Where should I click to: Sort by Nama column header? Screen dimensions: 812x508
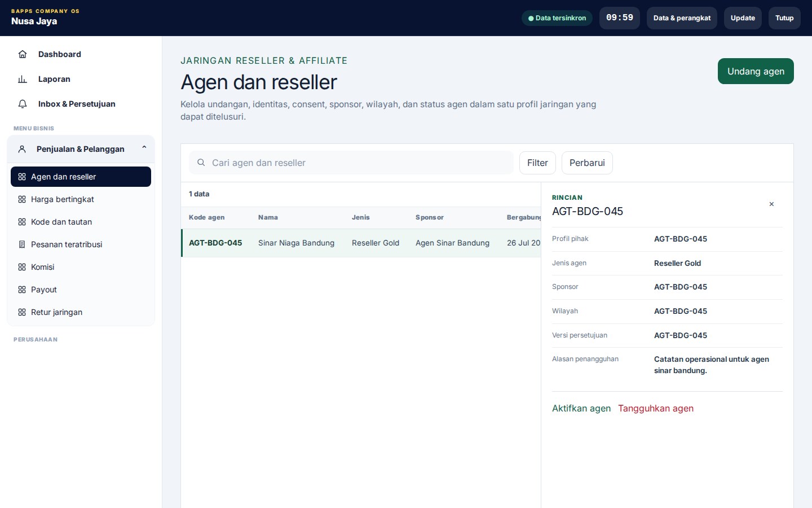tap(268, 217)
